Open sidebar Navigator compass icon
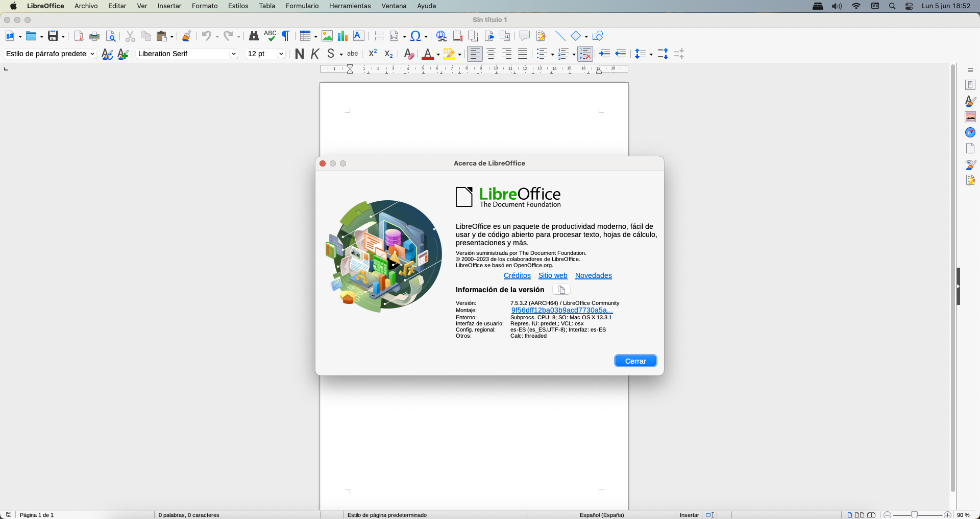980x519 pixels. click(x=970, y=133)
